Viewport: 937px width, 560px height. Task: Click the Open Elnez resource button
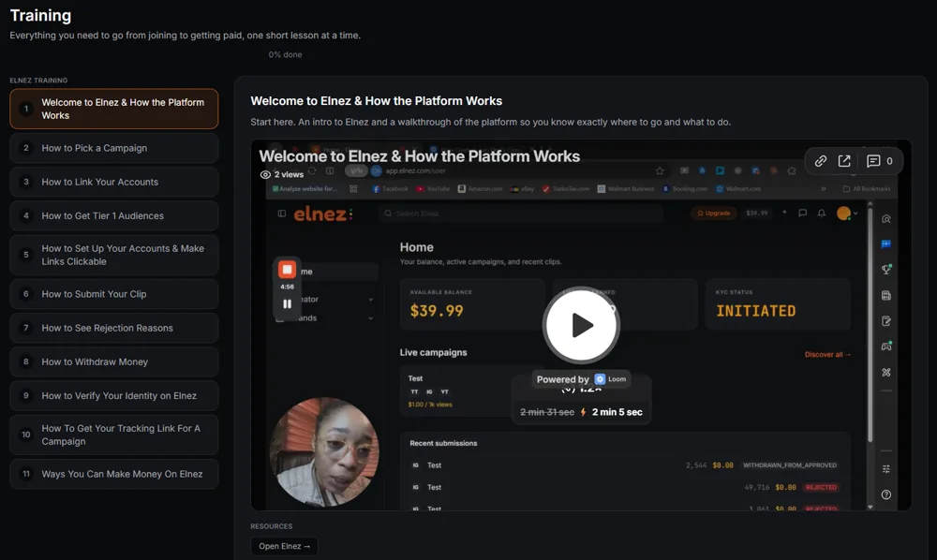coord(284,546)
